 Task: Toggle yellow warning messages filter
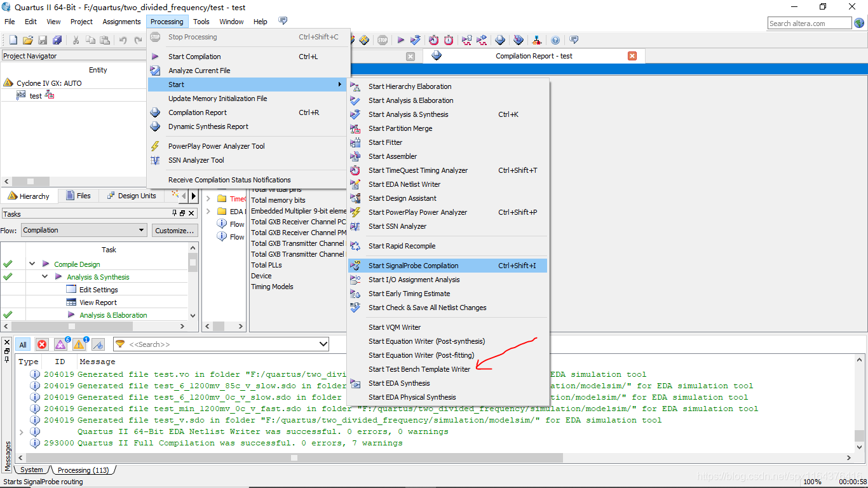coord(79,344)
